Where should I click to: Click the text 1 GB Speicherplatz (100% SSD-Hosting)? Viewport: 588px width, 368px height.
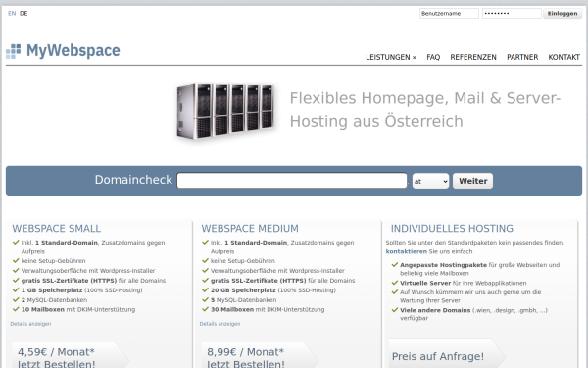point(81,290)
